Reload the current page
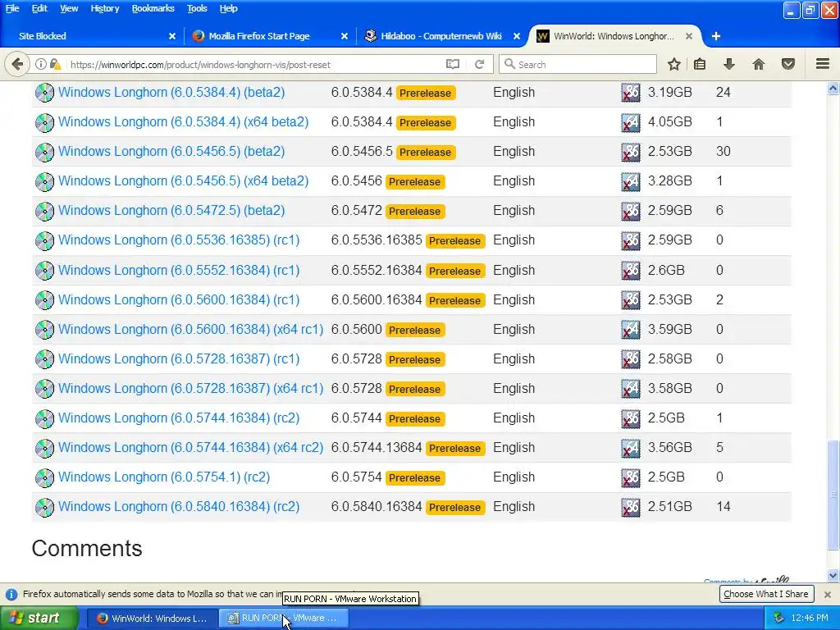The width and height of the screenshot is (840, 630). (x=479, y=64)
